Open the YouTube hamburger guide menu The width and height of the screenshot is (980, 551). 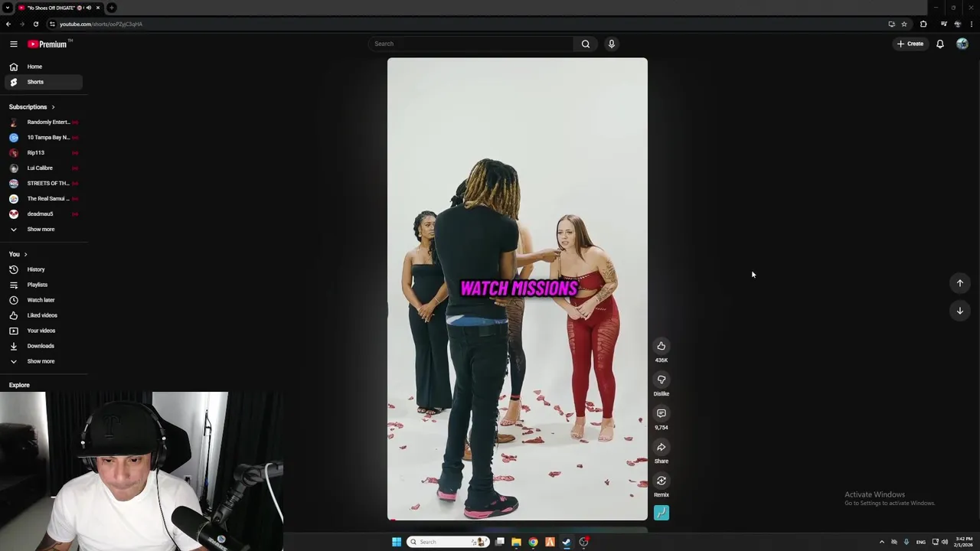(x=14, y=44)
